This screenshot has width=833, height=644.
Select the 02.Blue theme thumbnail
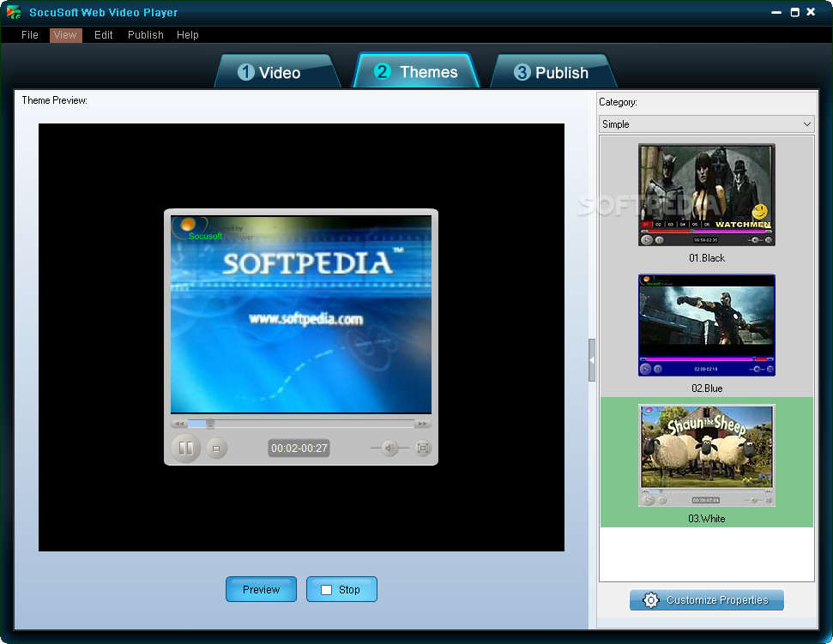coord(707,325)
